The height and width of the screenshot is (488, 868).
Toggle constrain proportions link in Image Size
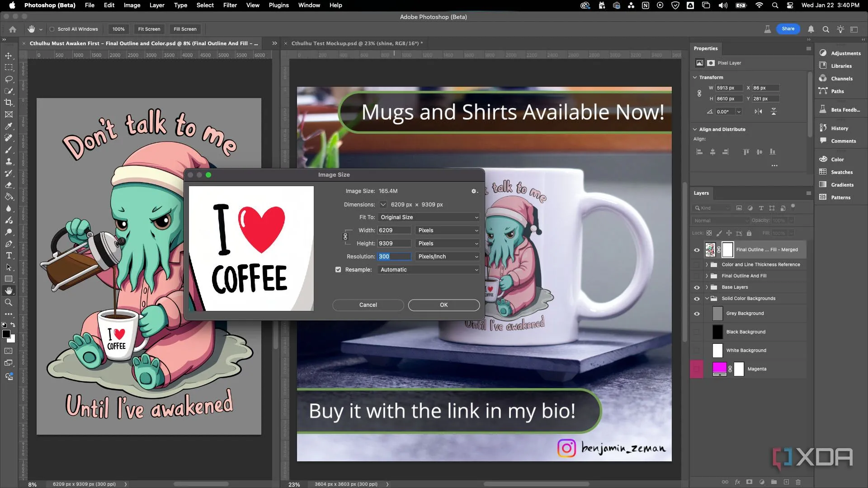345,237
